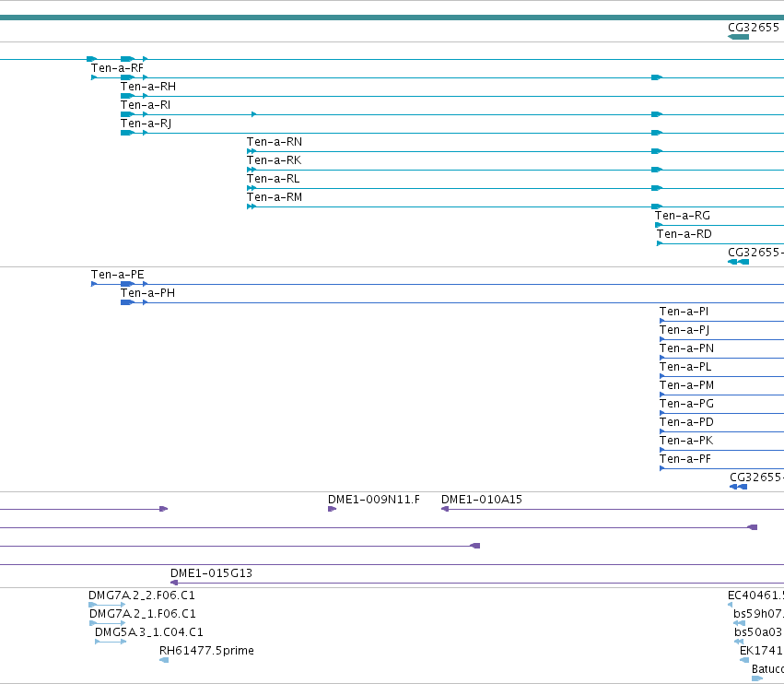Select the DMG5A3_1.C04.C1 EST label
The height and width of the screenshot is (684, 784).
tap(149, 632)
